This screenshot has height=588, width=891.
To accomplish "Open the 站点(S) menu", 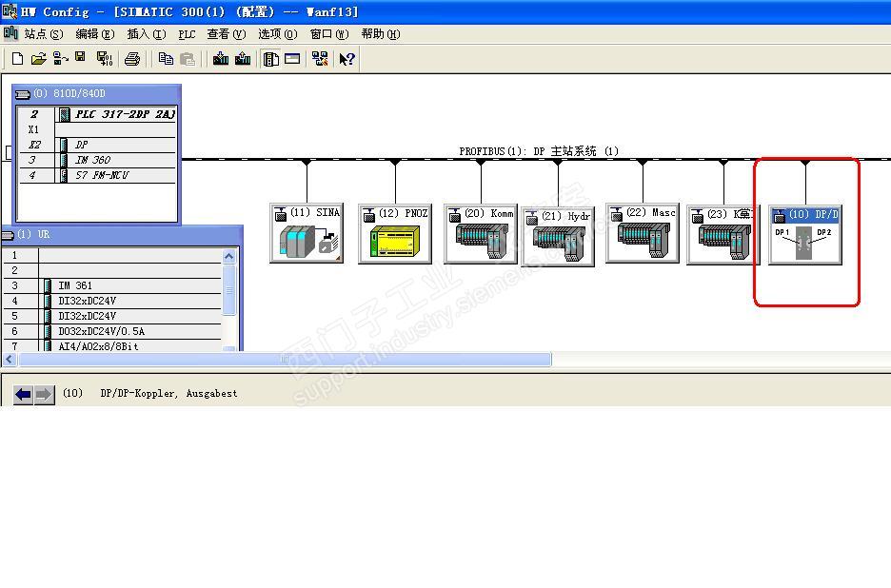I will point(43,34).
